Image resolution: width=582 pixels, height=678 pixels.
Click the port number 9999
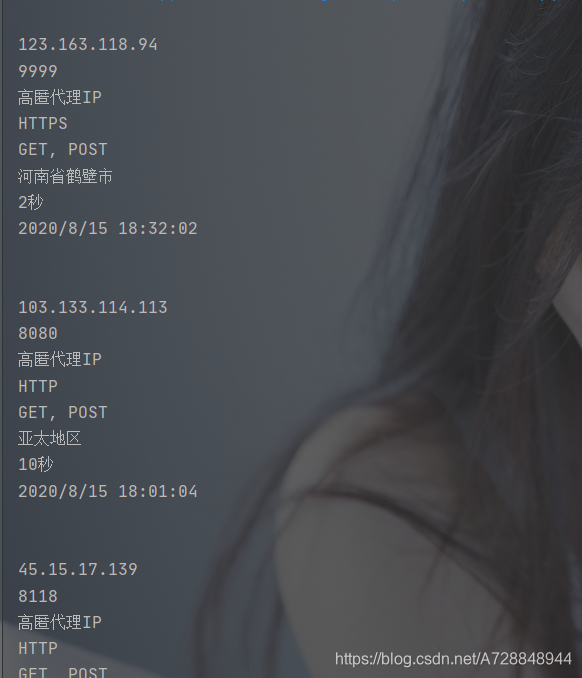click(38, 71)
